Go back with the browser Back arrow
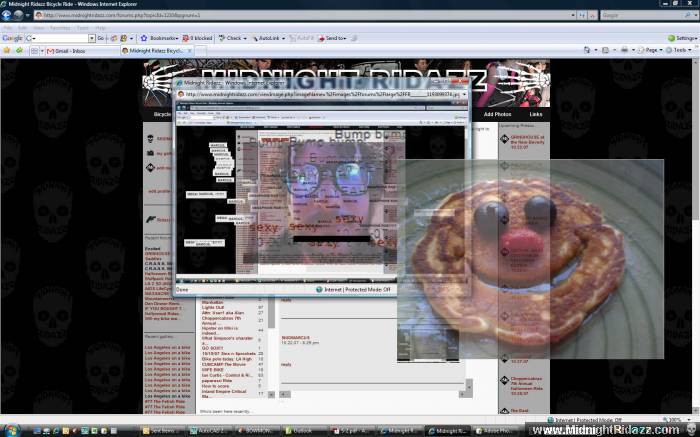The width and height of the screenshot is (700, 437). click(x=6, y=15)
